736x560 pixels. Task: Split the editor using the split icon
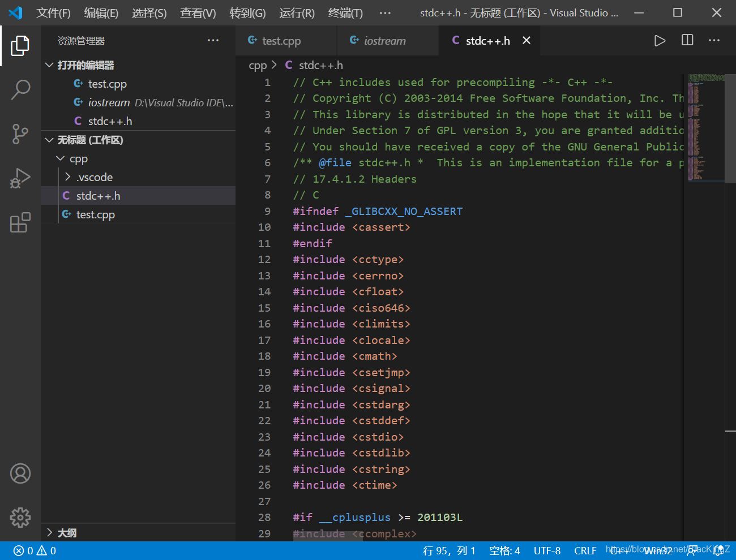[687, 40]
